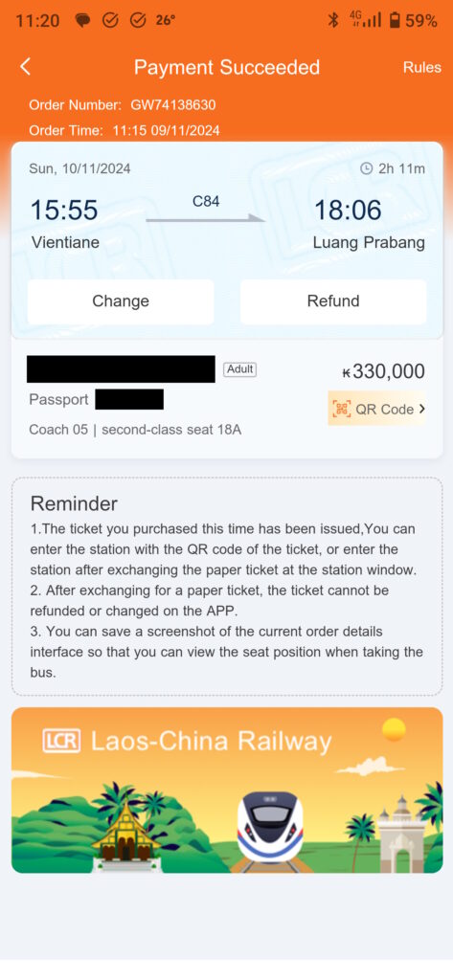Tap the clock duration icon
The image size is (453, 980).
coord(367,168)
